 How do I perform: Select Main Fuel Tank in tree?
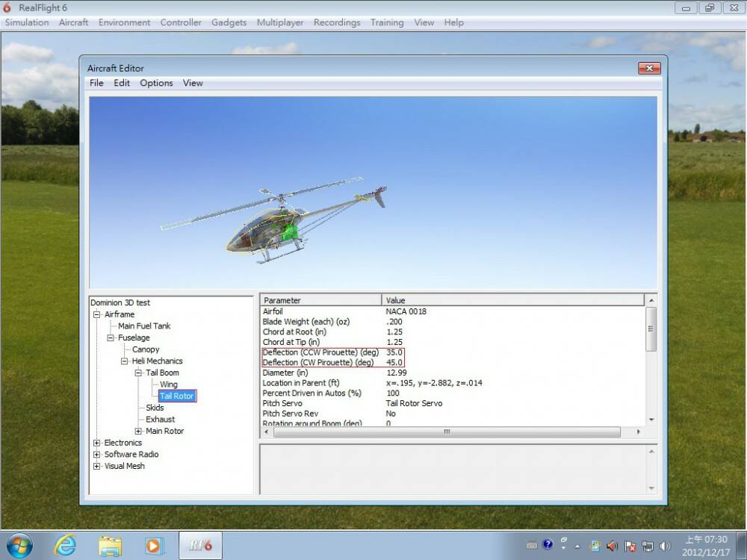(x=144, y=326)
